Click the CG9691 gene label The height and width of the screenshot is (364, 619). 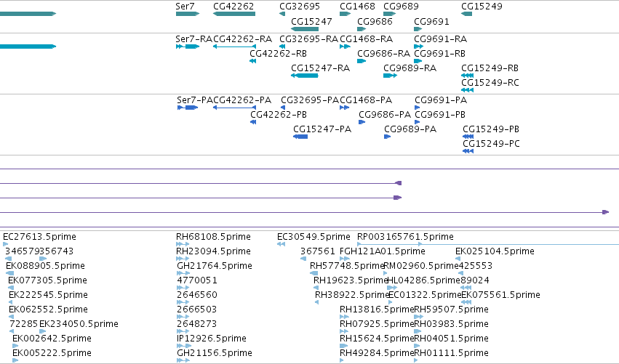(x=431, y=21)
